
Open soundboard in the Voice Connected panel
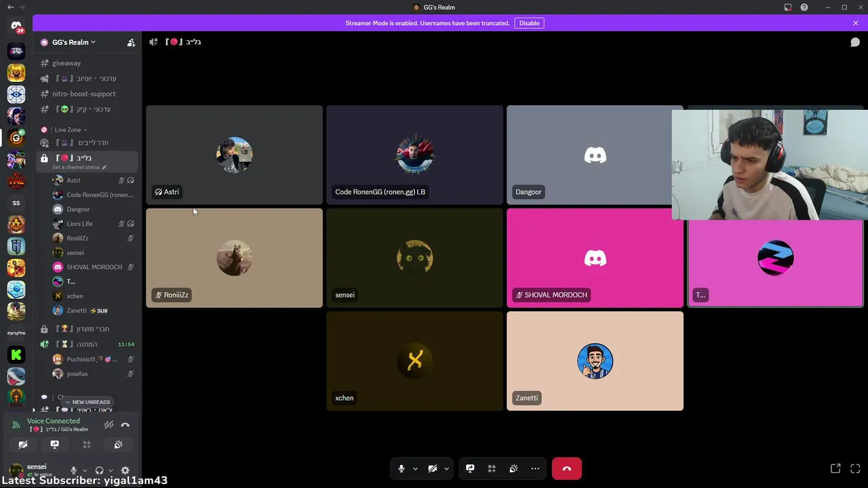pos(119,445)
